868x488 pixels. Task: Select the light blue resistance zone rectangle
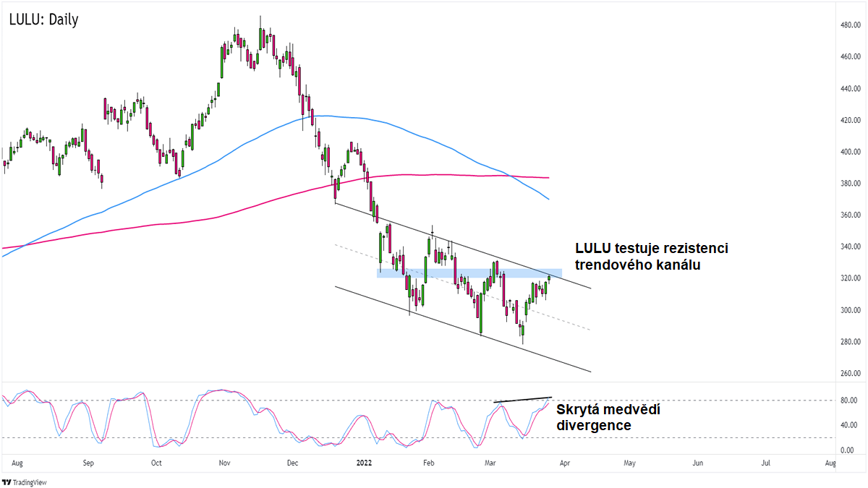(x=469, y=273)
